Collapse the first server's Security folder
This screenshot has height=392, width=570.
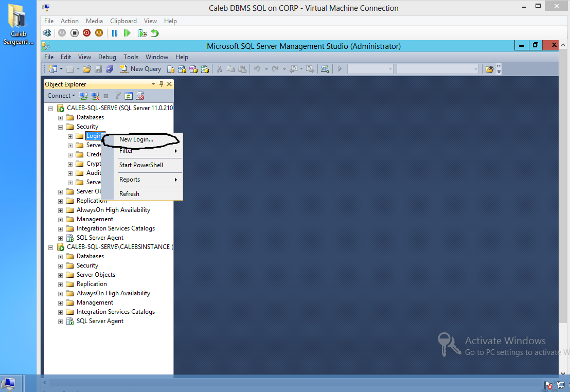click(x=60, y=127)
